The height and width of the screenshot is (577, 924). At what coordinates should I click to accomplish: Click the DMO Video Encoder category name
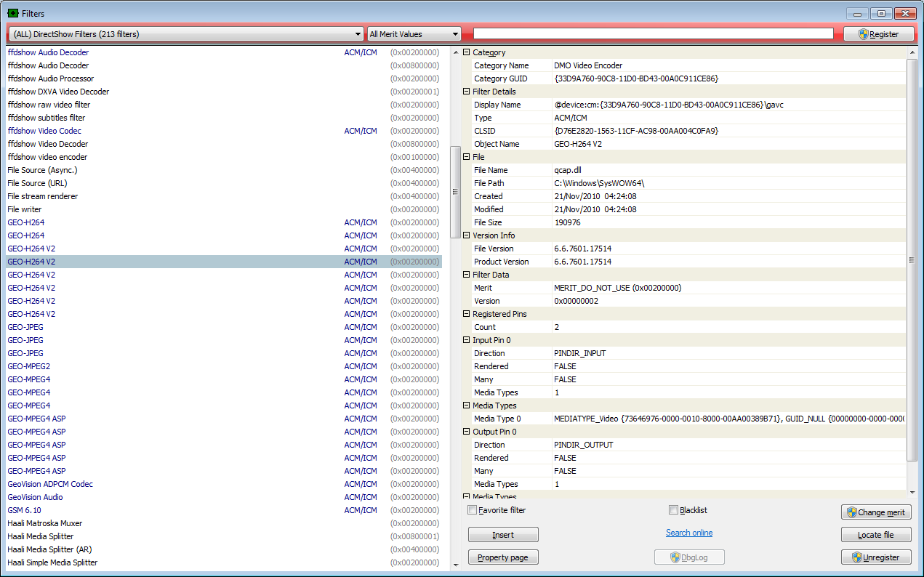pos(588,65)
